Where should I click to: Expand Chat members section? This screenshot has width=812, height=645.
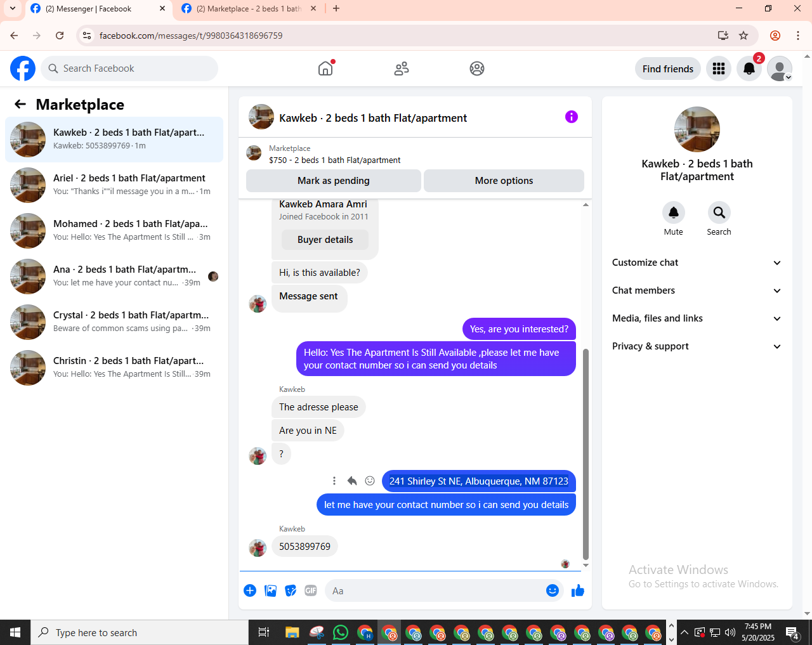697,290
